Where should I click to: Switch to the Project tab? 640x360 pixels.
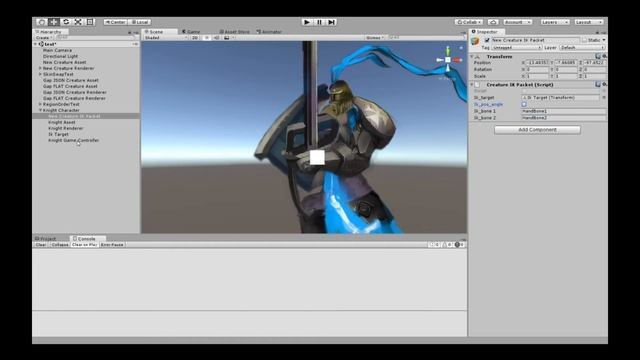click(46, 238)
